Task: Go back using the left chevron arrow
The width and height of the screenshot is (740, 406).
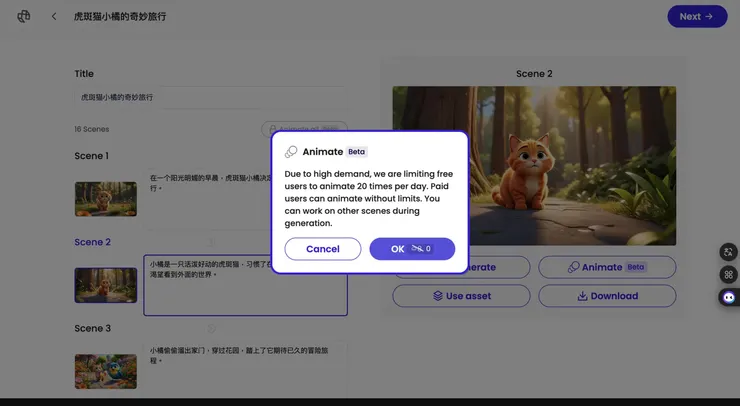Action: point(54,17)
